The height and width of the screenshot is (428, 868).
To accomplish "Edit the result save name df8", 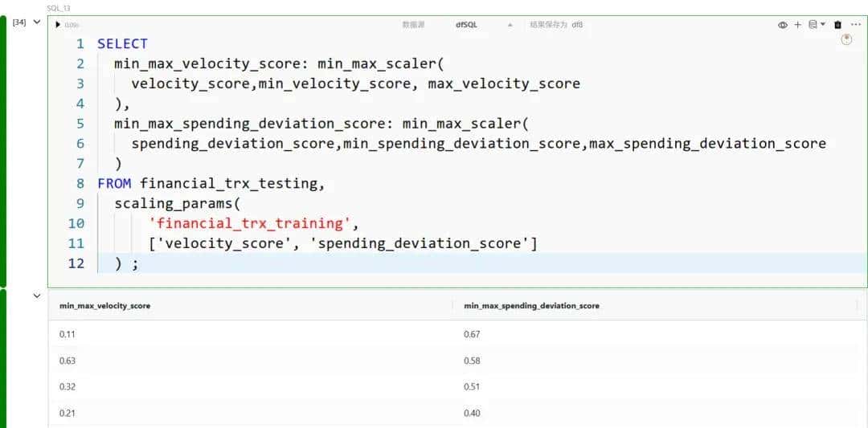I will [577, 25].
